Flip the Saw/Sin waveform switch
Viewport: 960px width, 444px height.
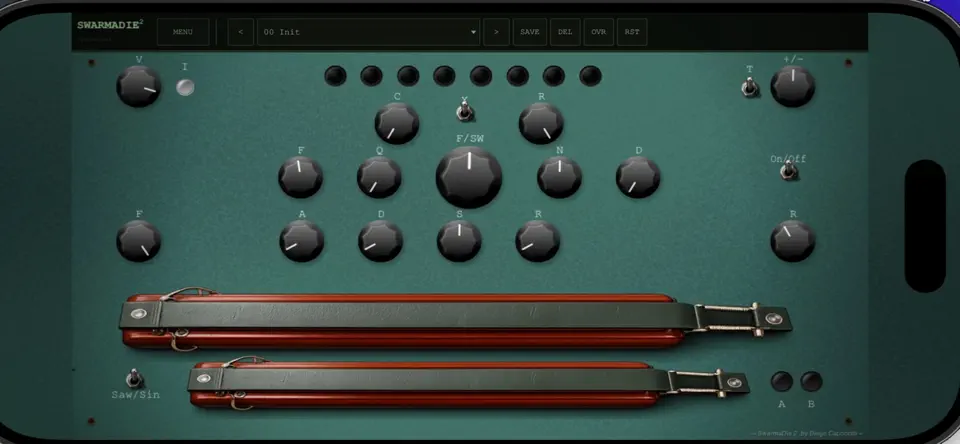pos(134,378)
